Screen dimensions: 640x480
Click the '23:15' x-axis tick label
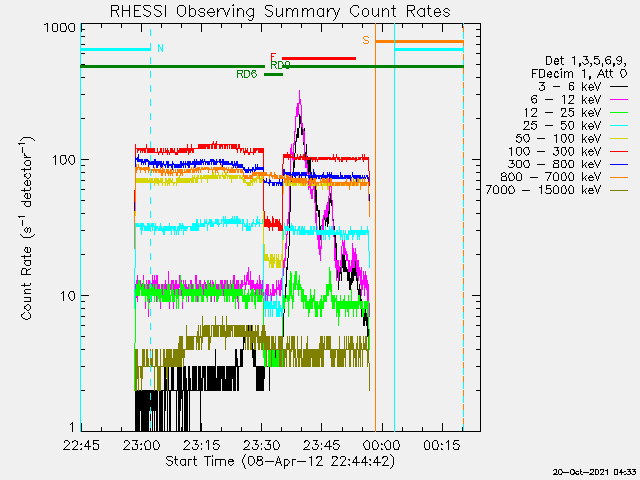(x=201, y=445)
